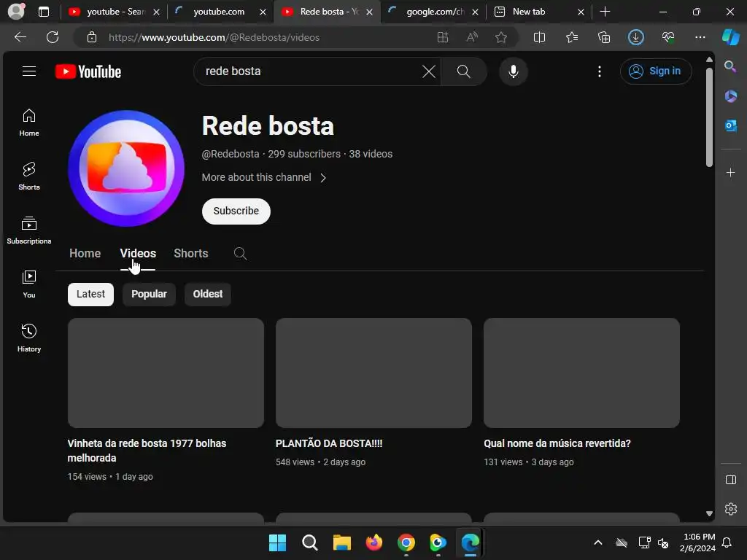The height and width of the screenshot is (560, 747).
Task: Click the YouTube logo
Action: point(88,71)
